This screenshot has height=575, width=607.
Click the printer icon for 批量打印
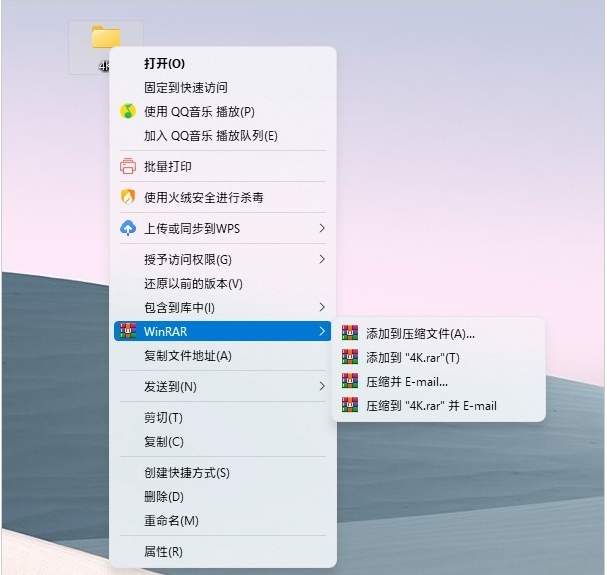(128, 166)
